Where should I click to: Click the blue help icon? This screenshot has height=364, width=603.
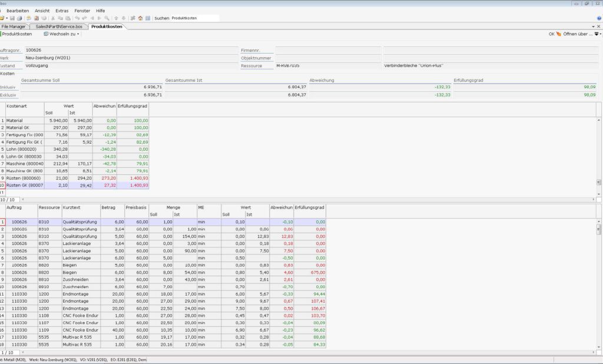coord(28,18)
